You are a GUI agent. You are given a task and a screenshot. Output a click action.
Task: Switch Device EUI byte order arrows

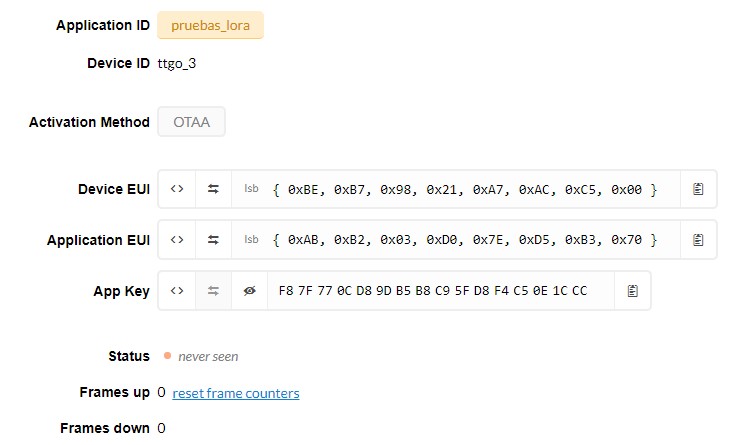(x=213, y=189)
